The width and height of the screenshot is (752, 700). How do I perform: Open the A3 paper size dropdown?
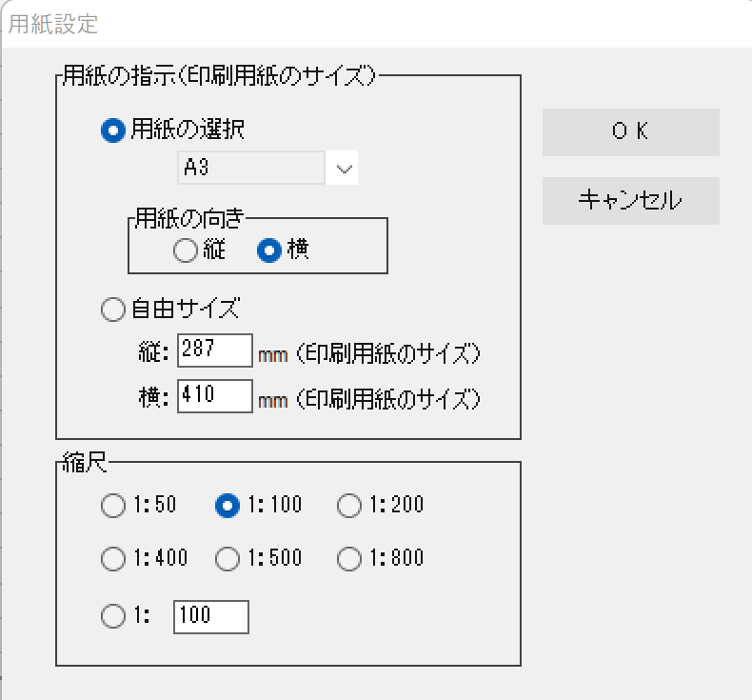(251, 168)
